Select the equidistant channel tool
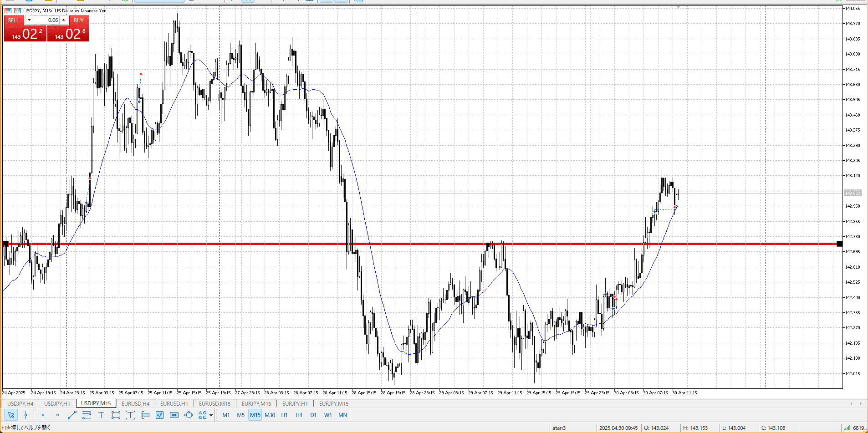Image resolution: width=868 pixels, height=433 pixels. pyautogui.click(x=87, y=415)
